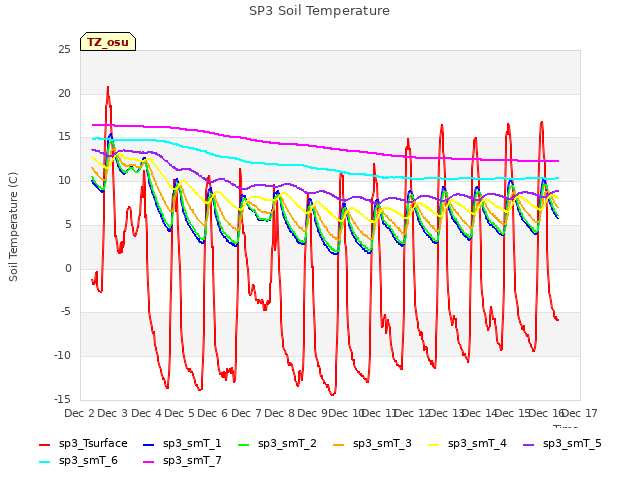The height and width of the screenshot is (480, 640).
Task: Click the yellow sp3_smT_4 legend swatch
Action: click(x=433, y=444)
